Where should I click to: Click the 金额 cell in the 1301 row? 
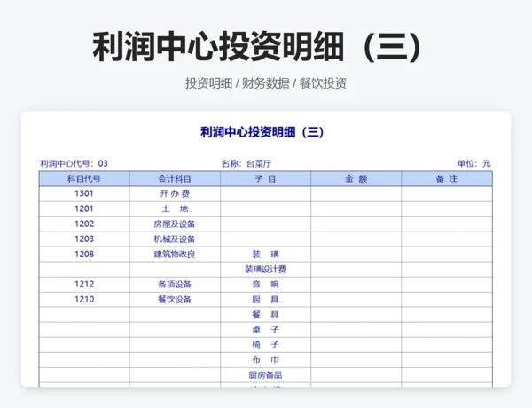coord(356,194)
